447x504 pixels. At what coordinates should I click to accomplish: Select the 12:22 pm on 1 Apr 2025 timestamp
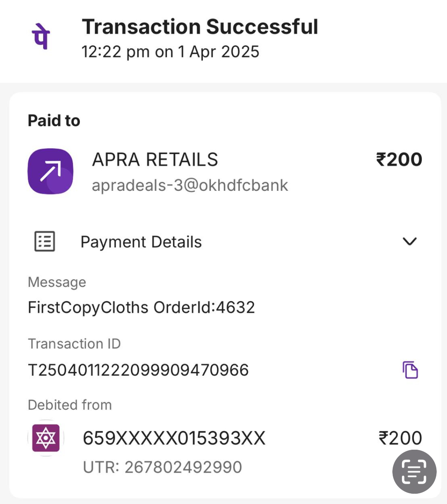click(170, 52)
